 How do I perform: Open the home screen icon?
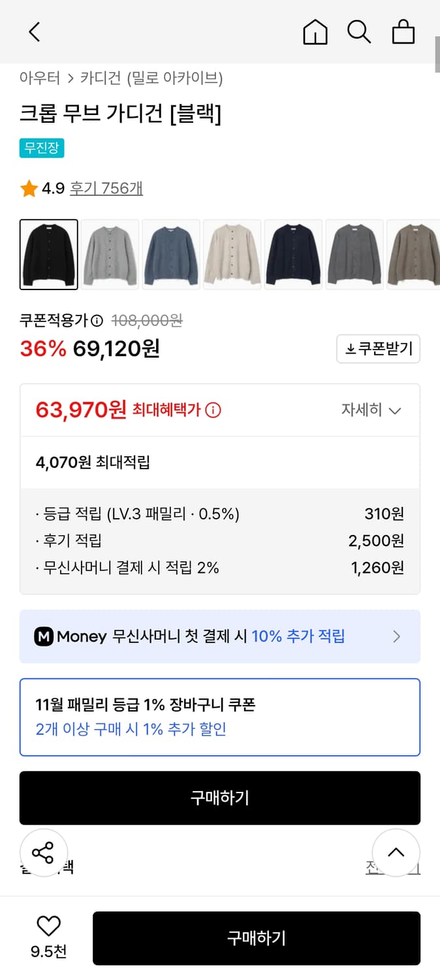coord(315,31)
